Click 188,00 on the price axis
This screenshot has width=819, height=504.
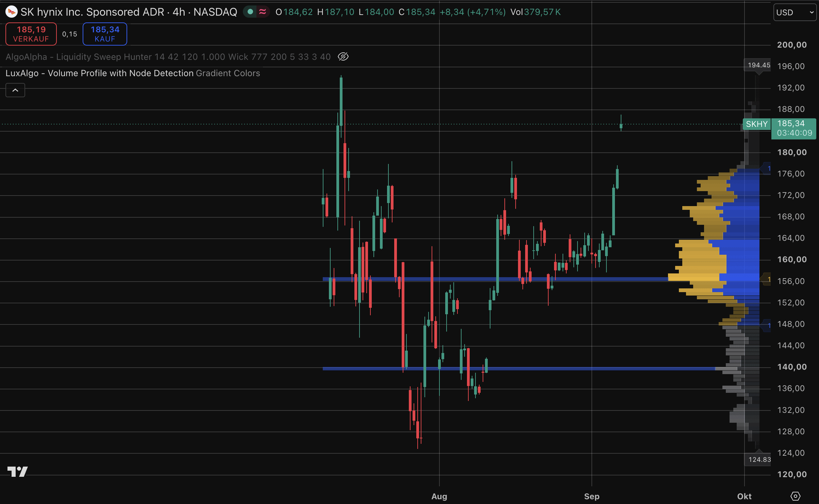coord(791,109)
